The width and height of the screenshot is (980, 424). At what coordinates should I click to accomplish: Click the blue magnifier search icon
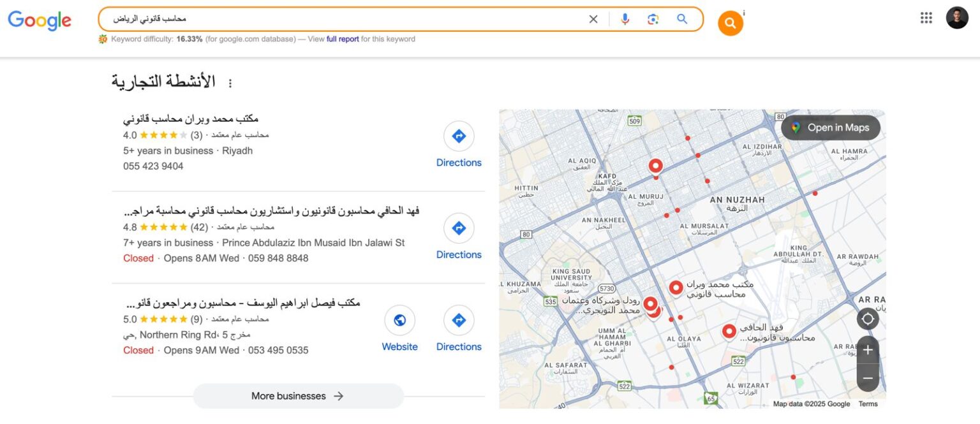[x=682, y=19]
